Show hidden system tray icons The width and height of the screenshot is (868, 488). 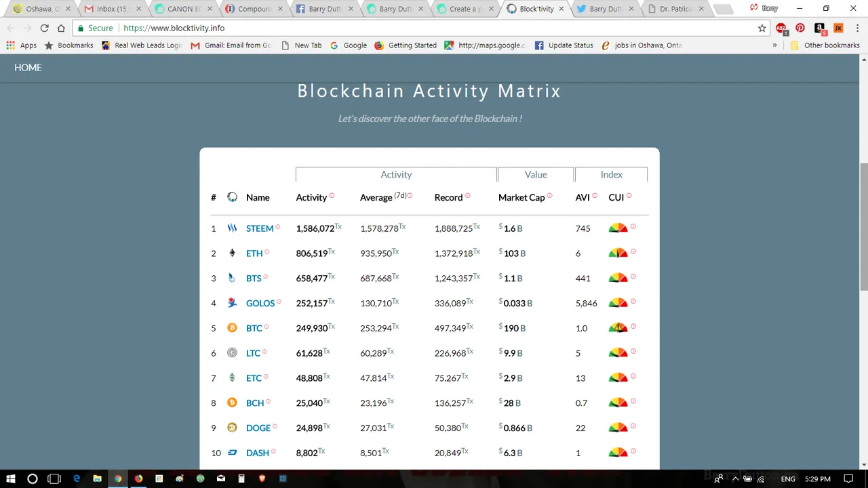[735, 479]
